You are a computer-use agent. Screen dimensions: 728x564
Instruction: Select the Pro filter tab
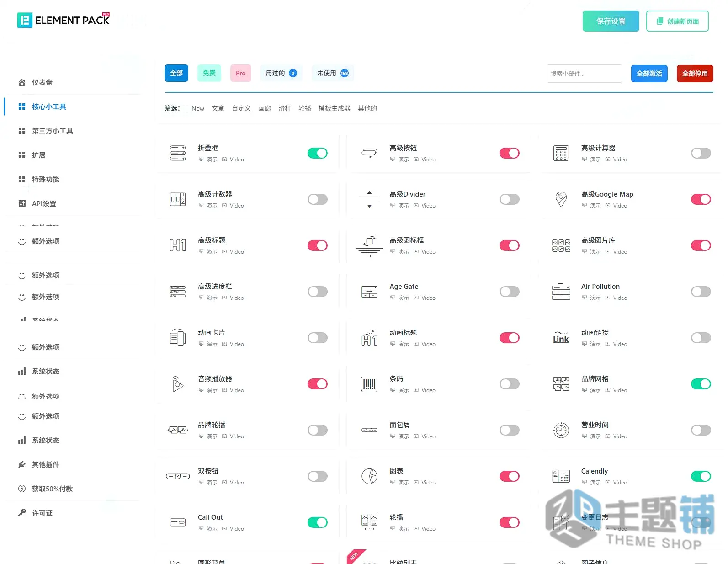(x=241, y=73)
